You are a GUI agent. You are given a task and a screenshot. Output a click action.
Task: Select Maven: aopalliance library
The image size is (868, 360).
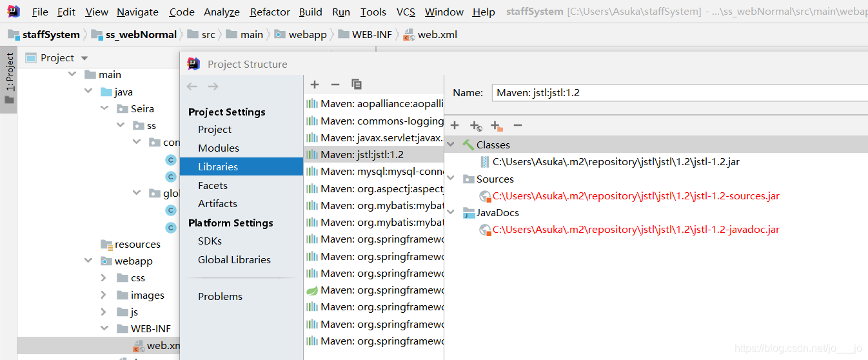click(374, 104)
